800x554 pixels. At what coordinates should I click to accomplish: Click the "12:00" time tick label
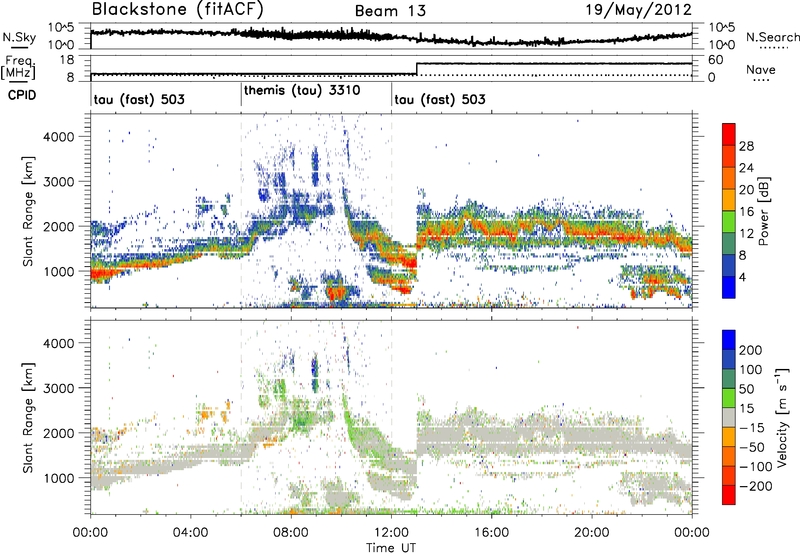(x=391, y=533)
